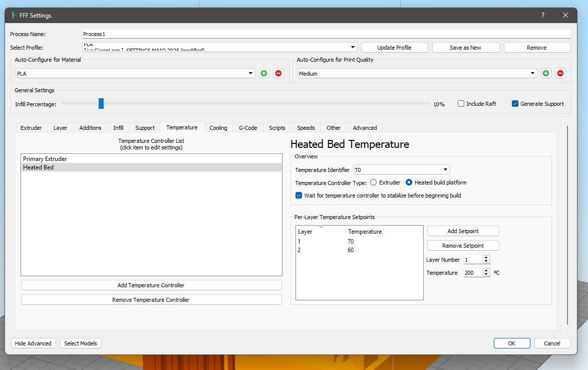Click the Temperature column header

pyautogui.click(x=385, y=232)
